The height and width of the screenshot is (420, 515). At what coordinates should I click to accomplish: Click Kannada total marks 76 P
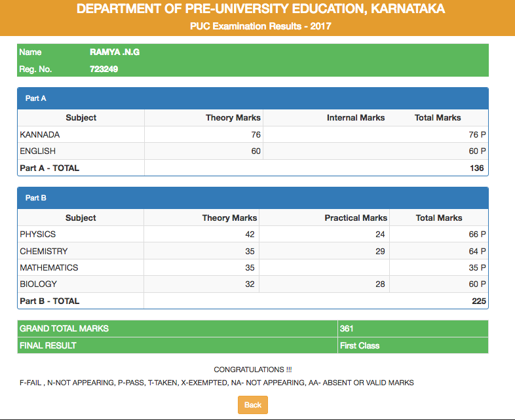[x=477, y=134]
